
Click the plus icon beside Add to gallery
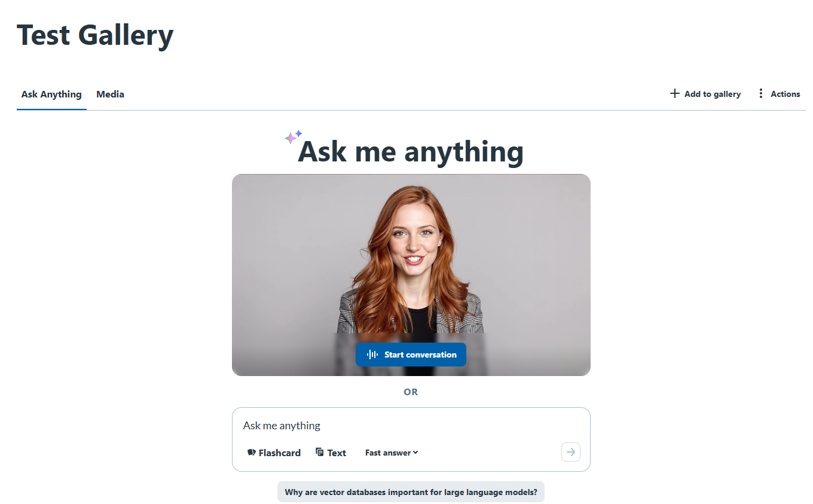tap(674, 94)
